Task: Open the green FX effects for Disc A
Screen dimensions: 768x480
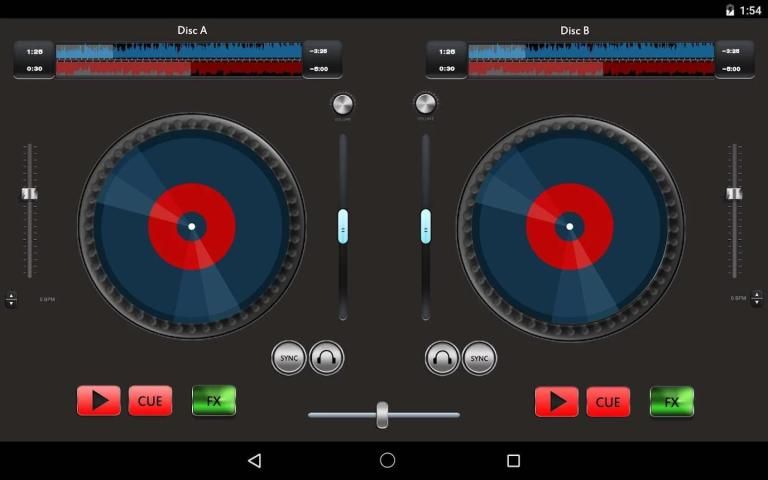Action: tap(214, 401)
